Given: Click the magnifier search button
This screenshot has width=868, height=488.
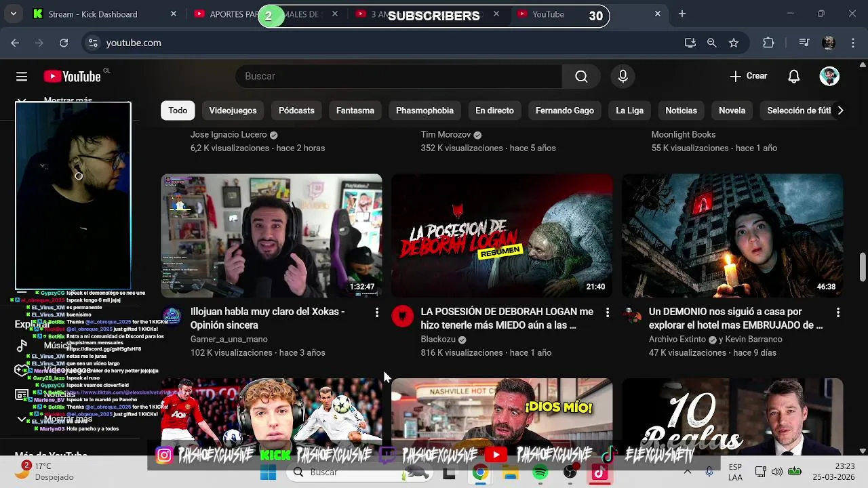Looking at the screenshot, I should click(581, 77).
